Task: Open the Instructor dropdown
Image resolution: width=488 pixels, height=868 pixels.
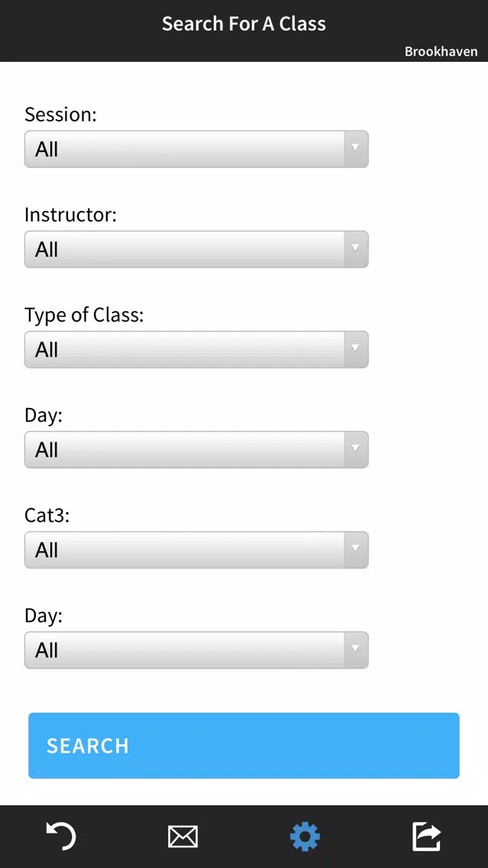Action: 196,249
